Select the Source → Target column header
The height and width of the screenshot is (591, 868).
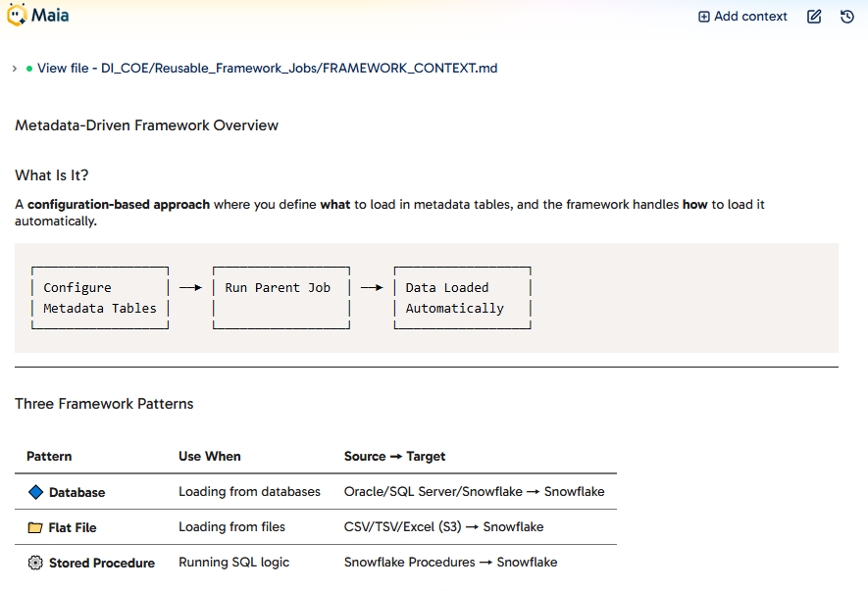[394, 456]
